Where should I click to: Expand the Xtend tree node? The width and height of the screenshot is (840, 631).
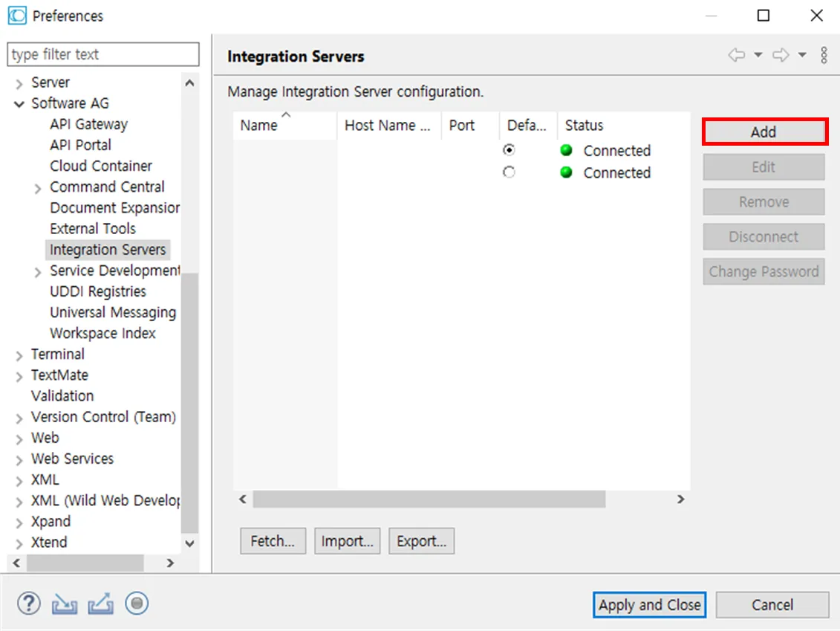(x=19, y=543)
